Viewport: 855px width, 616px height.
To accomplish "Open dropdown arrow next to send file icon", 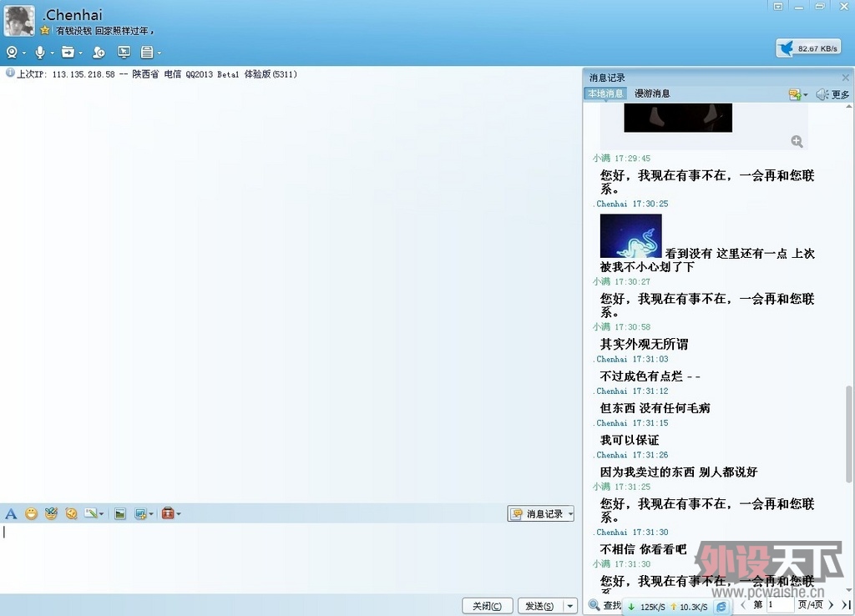I will pos(81,53).
